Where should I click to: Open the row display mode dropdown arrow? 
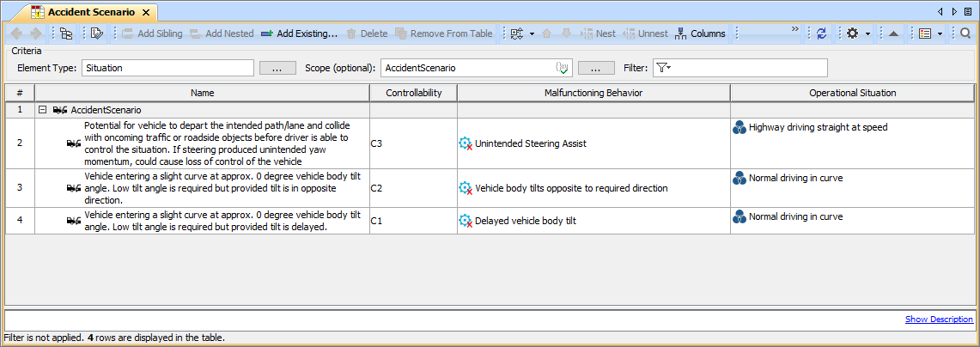pyautogui.click(x=941, y=33)
